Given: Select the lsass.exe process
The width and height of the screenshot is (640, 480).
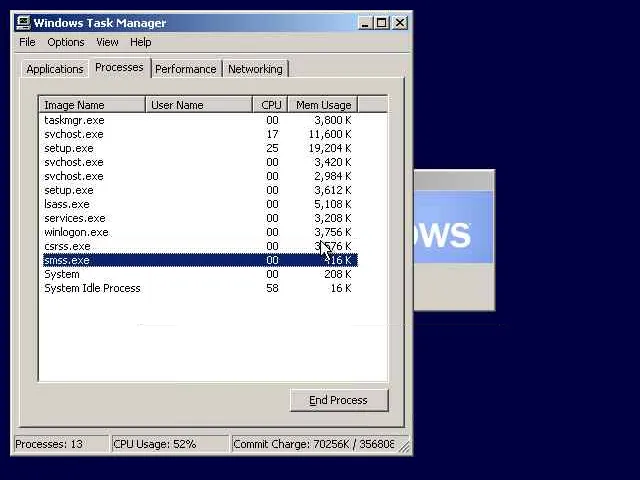Looking at the screenshot, I should (x=200, y=204).
